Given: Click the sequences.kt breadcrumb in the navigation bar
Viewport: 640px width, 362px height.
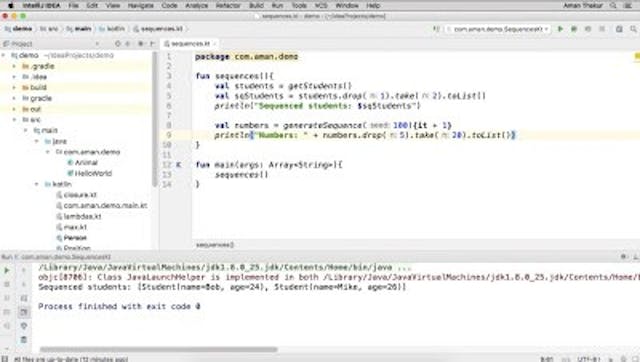Looking at the screenshot, I should point(158,29).
